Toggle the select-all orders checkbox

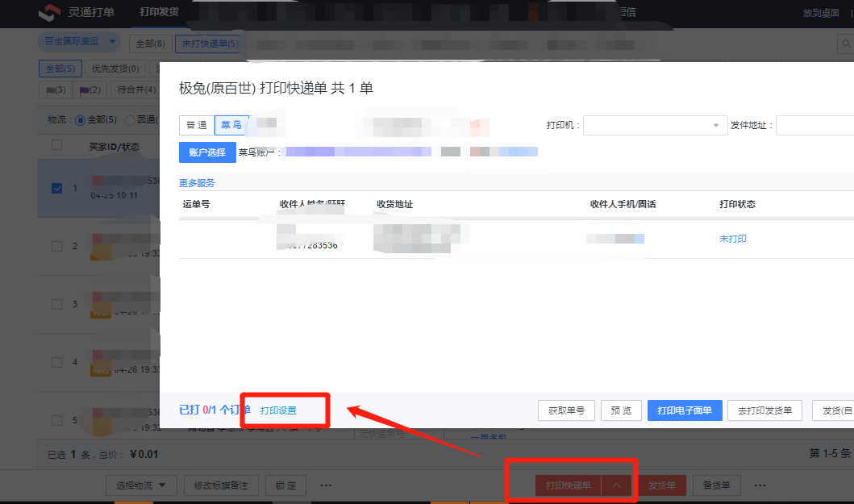[56, 145]
